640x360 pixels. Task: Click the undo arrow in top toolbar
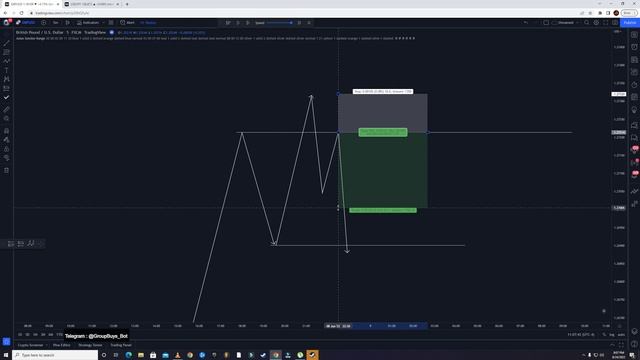pyautogui.click(x=526, y=23)
